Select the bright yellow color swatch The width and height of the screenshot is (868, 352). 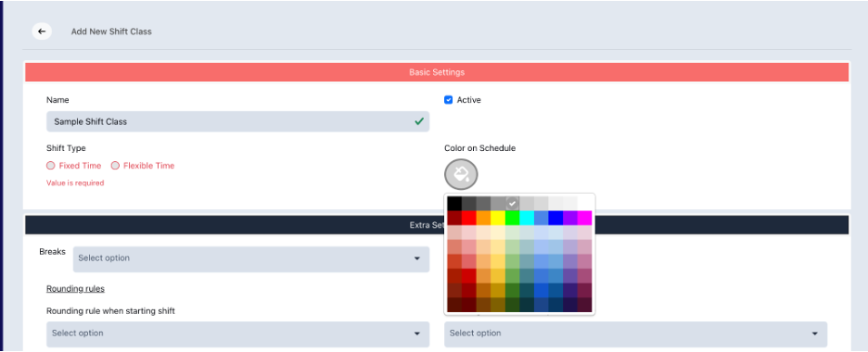coord(498,218)
